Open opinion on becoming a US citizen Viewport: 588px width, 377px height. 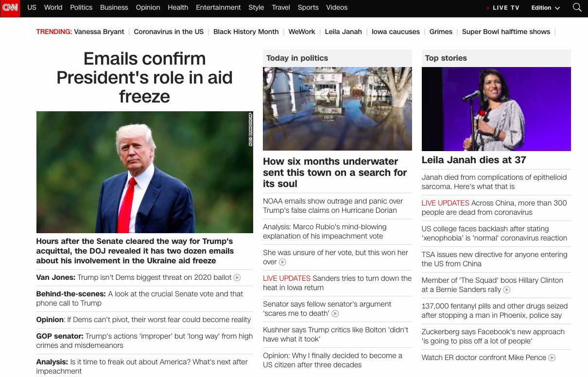click(332, 360)
